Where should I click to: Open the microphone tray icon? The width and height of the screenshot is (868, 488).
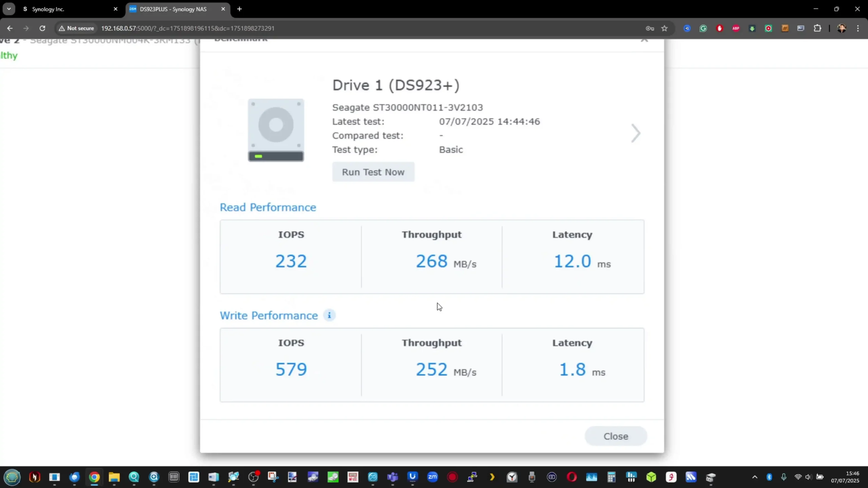coord(784,477)
